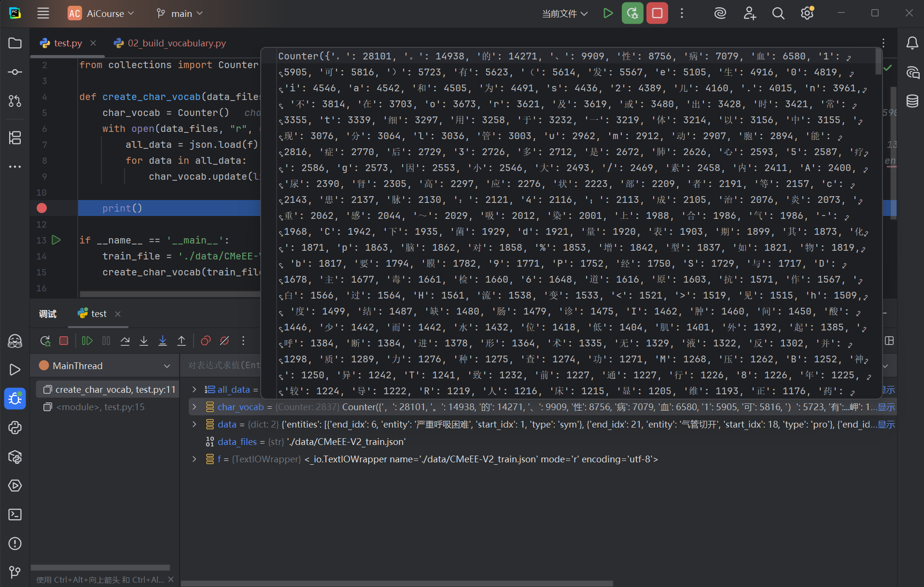The width and height of the screenshot is (924, 587).
Task: Toggle Mute Breakpoints
Action: coord(224,341)
